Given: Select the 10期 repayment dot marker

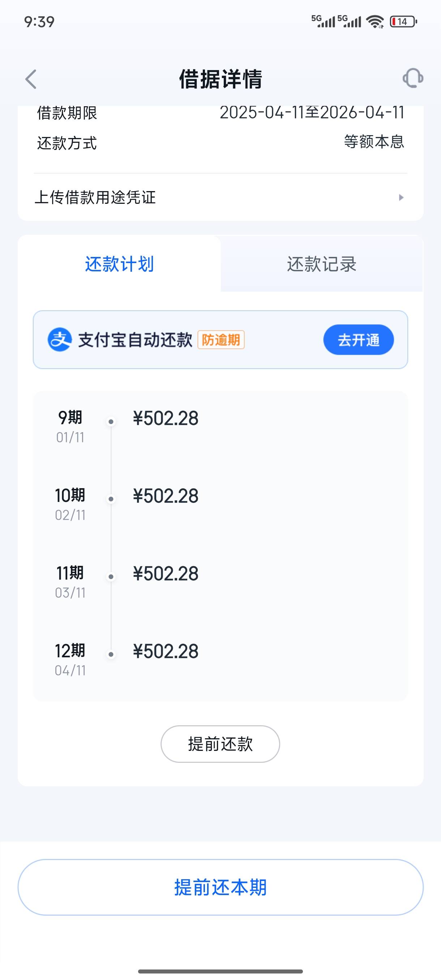Looking at the screenshot, I should pyautogui.click(x=111, y=499).
